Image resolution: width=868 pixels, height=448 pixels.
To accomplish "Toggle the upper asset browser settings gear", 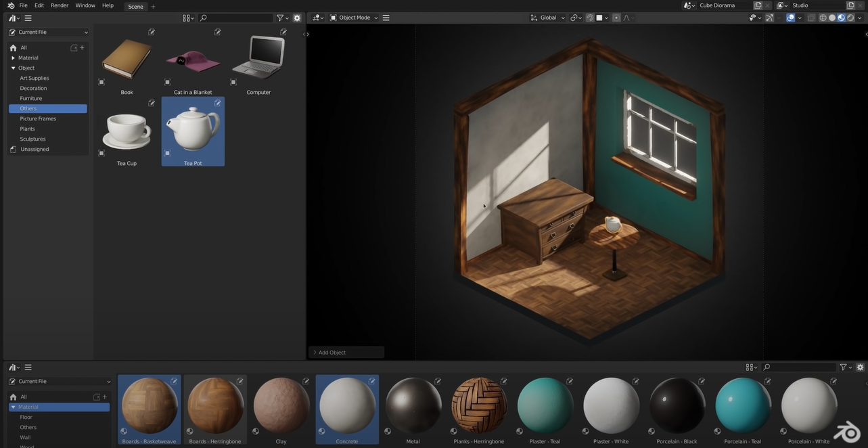I will (297, 18).
